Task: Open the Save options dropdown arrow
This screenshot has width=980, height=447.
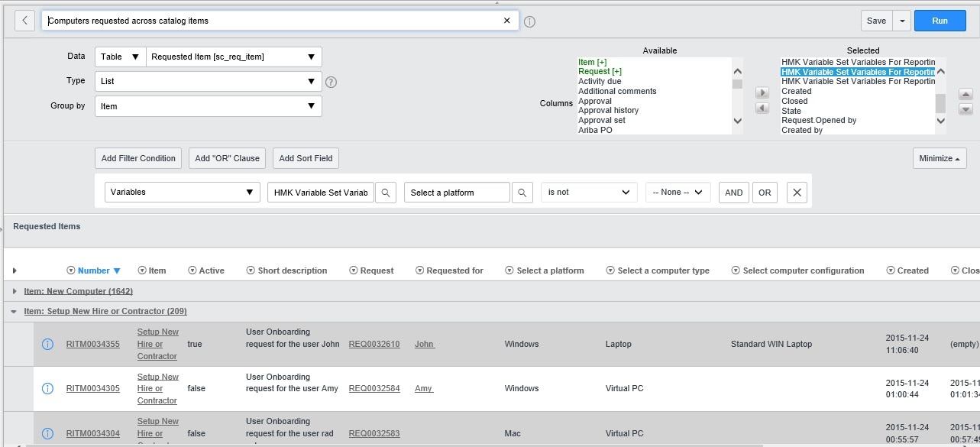Action: pos(901,21)
